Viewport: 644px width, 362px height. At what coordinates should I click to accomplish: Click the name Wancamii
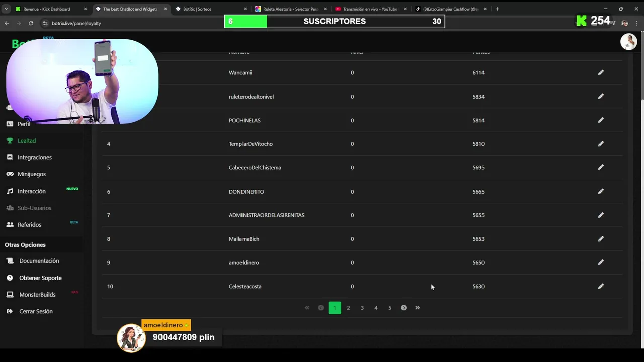pos(240,72)
